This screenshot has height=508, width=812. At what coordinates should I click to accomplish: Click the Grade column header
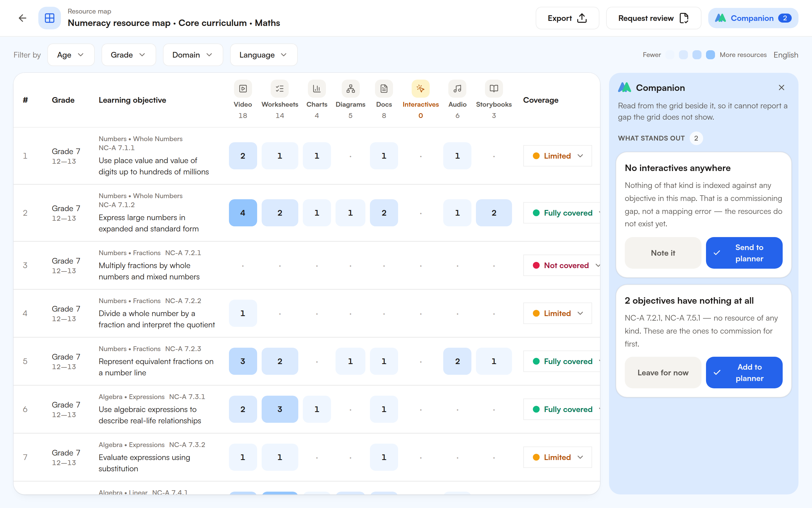tap(63, 100)
